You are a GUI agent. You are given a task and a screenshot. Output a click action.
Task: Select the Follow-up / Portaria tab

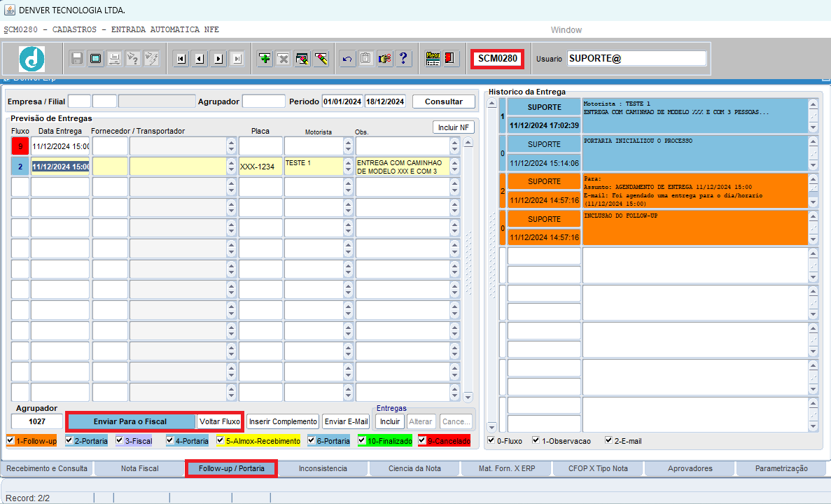[231, 468]
